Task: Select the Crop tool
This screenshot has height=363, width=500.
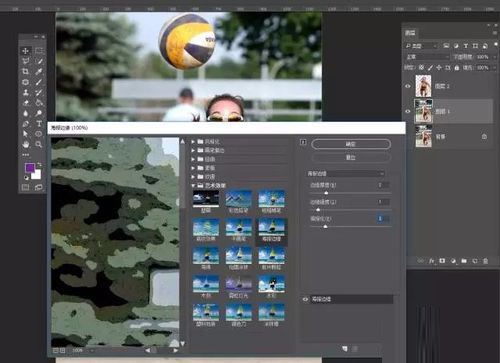Action: (x=25, y=72)
